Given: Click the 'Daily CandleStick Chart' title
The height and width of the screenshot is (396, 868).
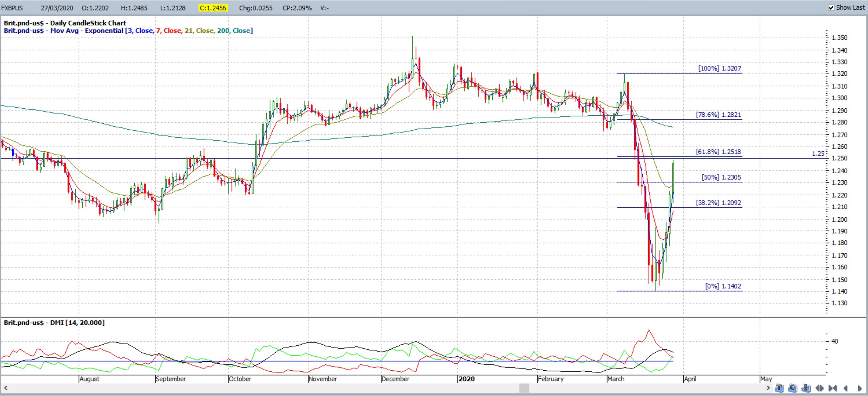Looking at the screenshot, I should point(88,23).
